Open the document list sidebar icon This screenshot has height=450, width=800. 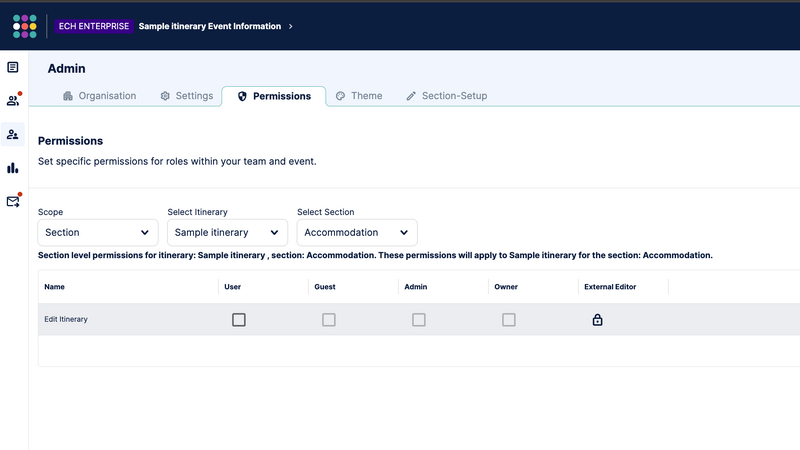point(13,67)
